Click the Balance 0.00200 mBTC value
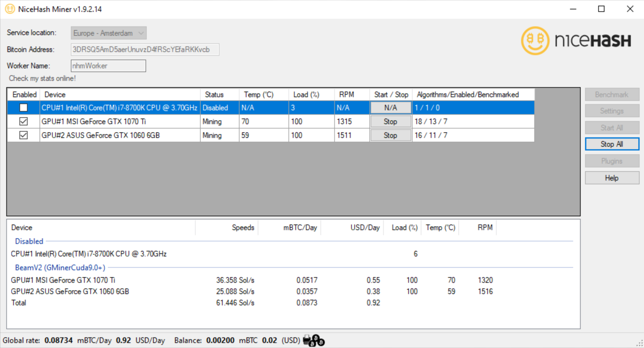The image size is (644, 348). tap(220, 340)
